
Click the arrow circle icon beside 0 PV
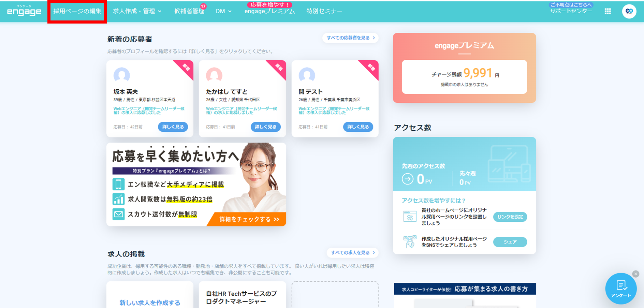pos(407,179)
